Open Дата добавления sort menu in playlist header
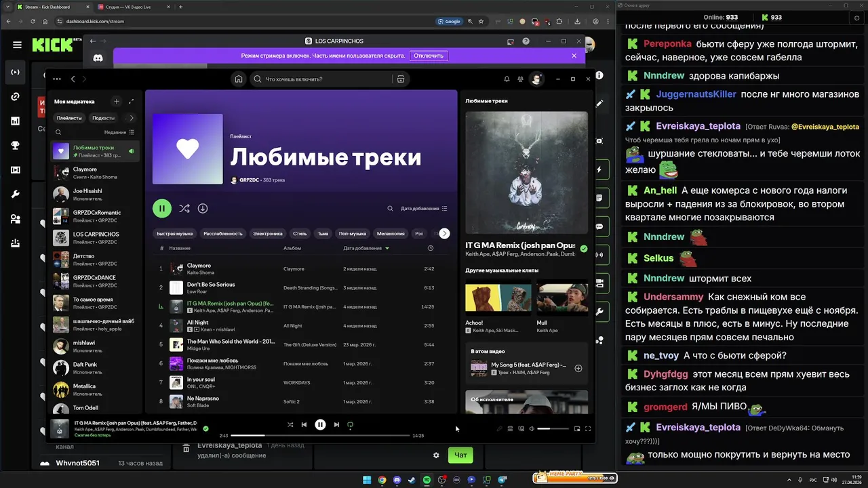This screenshot has width=868, height=488. pos(424,209)
